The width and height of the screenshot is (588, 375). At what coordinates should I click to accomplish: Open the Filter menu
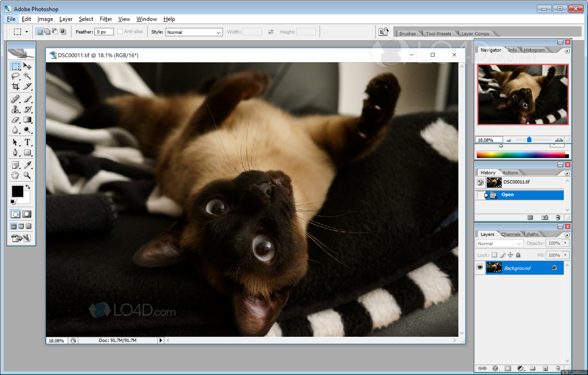point(105,18)
